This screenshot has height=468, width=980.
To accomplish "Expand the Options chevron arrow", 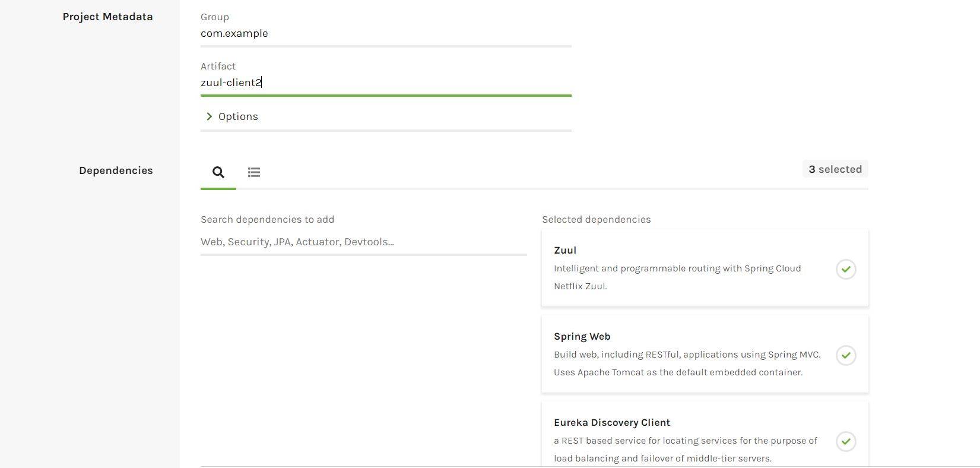I will coord(209,116).
